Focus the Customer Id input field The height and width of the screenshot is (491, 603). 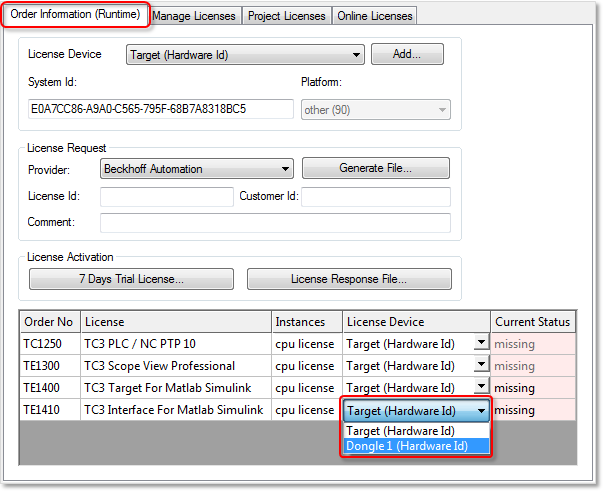[376, 197]
